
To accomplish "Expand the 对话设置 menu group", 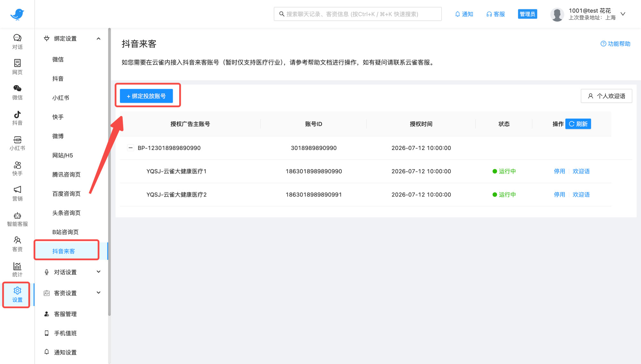I will tap(98, 272).
